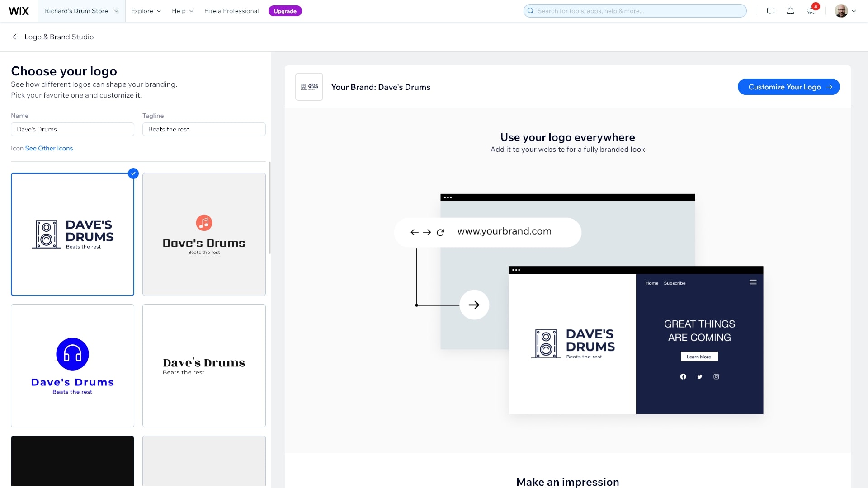868x488 pixels.
Task: Click the back arrow beside Logo & Brand Studio
Action: [x=16, y=37]
